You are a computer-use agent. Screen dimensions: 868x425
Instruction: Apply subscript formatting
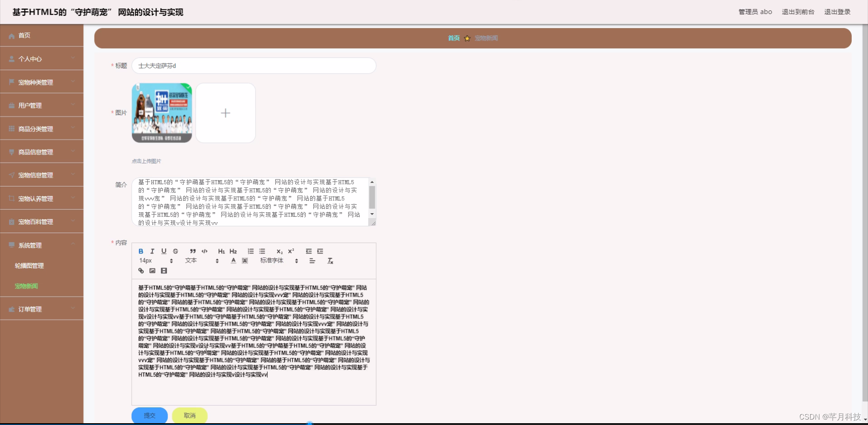click(279, 252)
